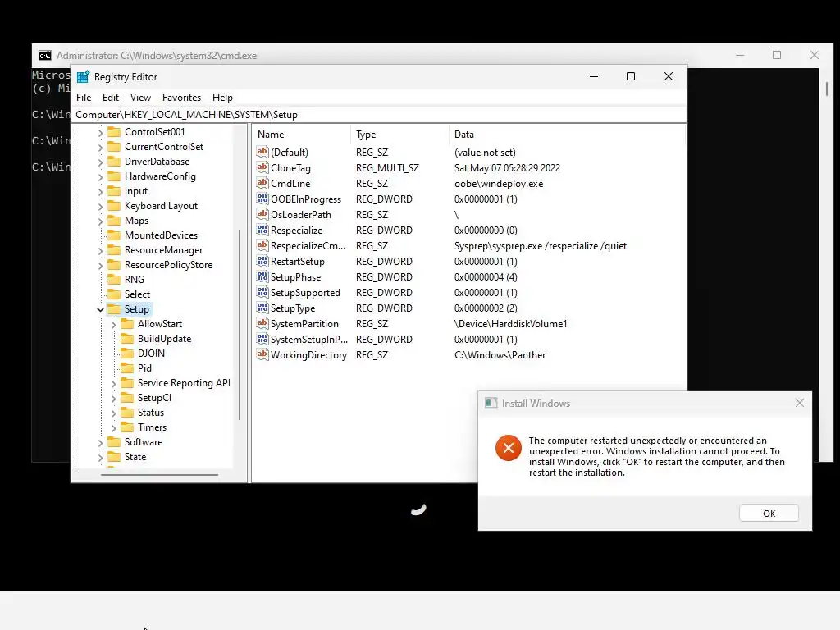Click the 'C:\Windows\Panther' data value
Viewport: 840px width, 630px height.
tap(500, 354)
